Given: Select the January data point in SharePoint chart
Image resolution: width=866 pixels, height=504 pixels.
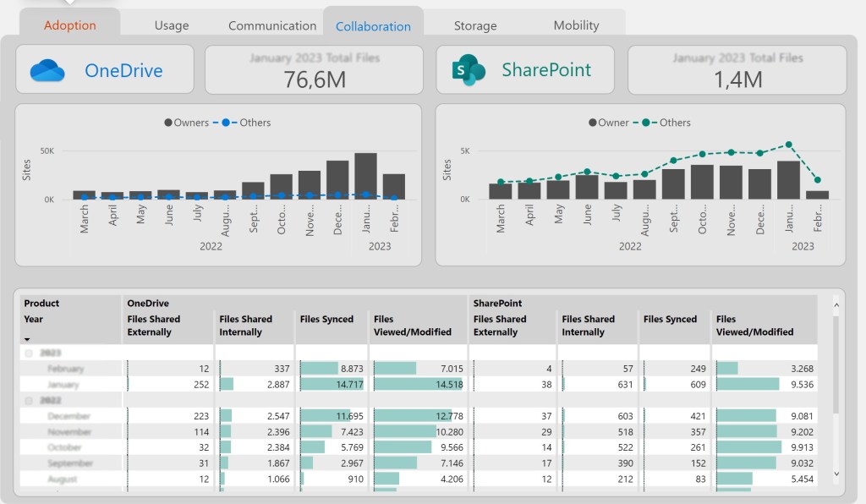Looking at the screenshot, I should (x=789, y=145).
